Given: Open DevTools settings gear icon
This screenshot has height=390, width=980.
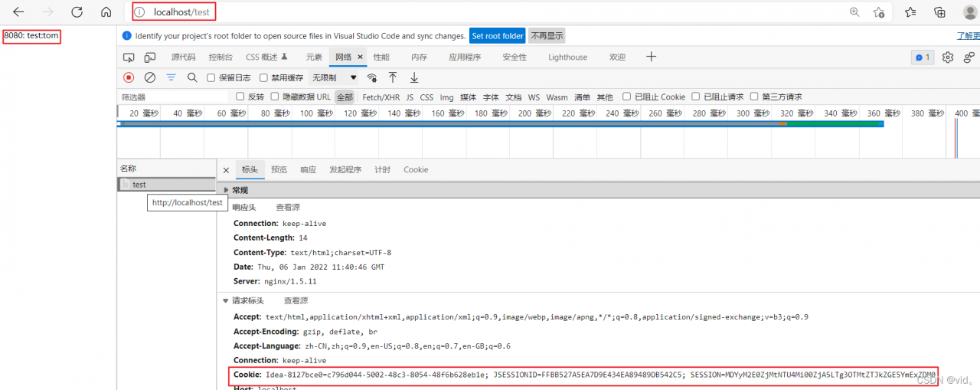Looking at the screenshot, I should coord(948,57).
